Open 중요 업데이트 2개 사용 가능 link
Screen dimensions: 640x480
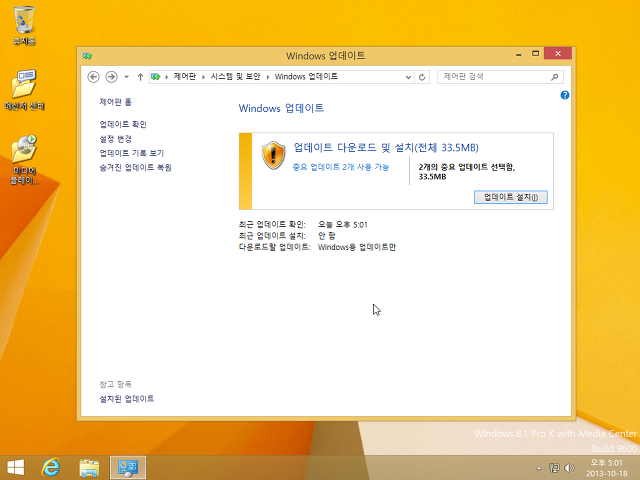coord(341,167)
